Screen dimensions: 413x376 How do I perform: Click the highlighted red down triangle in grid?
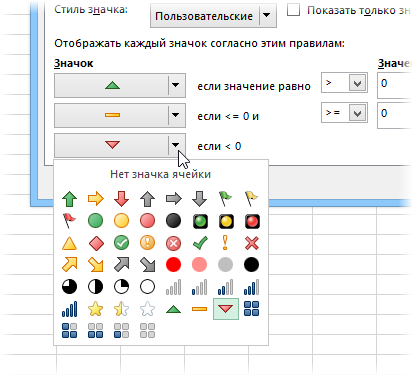coord(226,309)
